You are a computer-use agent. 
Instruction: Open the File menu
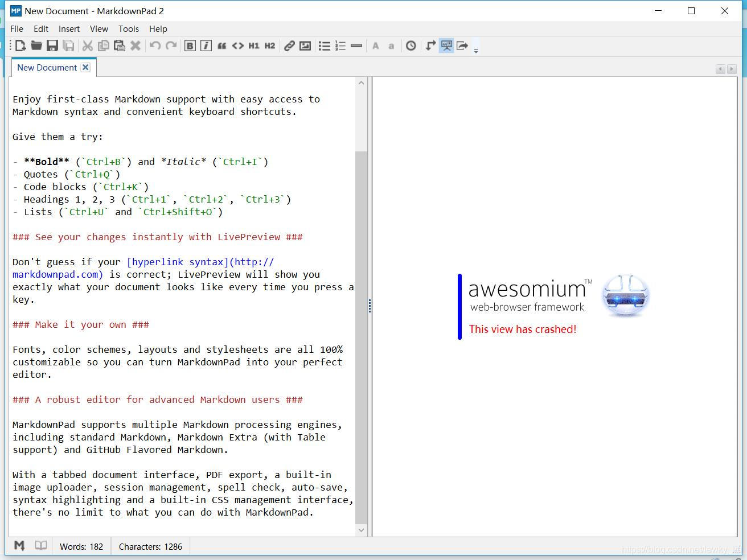tap(17, 28)
